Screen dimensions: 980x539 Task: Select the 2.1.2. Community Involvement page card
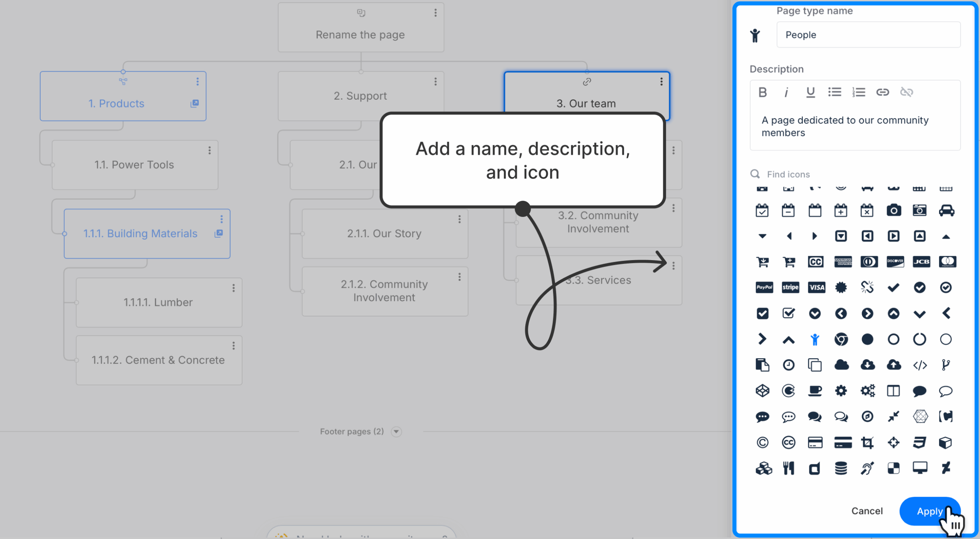tap(385, 291)
